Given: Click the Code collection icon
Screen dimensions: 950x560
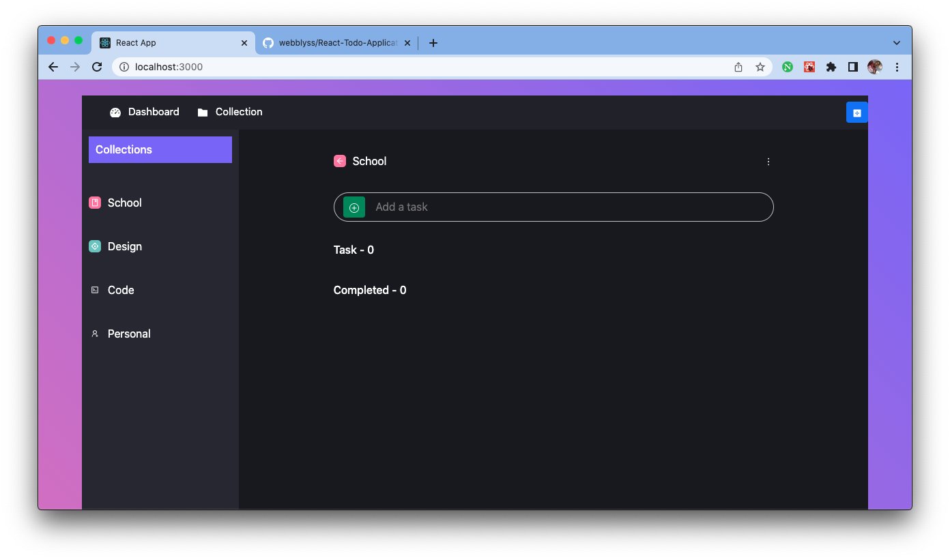Looking at the screenshot, I should [x=94, y=290].
